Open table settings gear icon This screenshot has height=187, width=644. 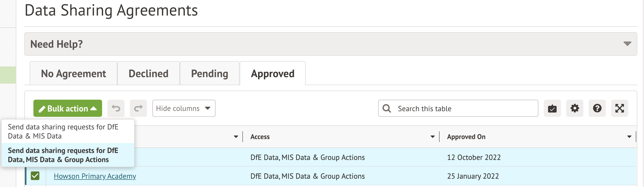(575, 108)
